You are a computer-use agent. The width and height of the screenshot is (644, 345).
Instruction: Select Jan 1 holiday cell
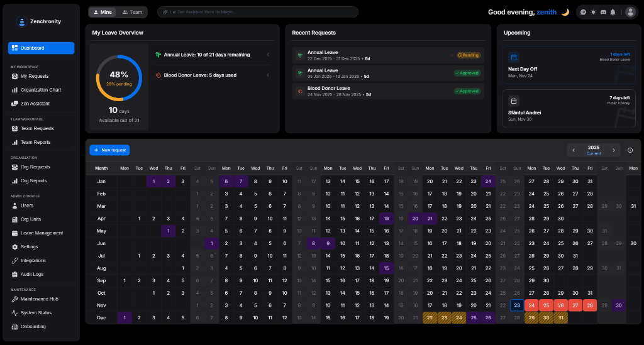(153, 182)
